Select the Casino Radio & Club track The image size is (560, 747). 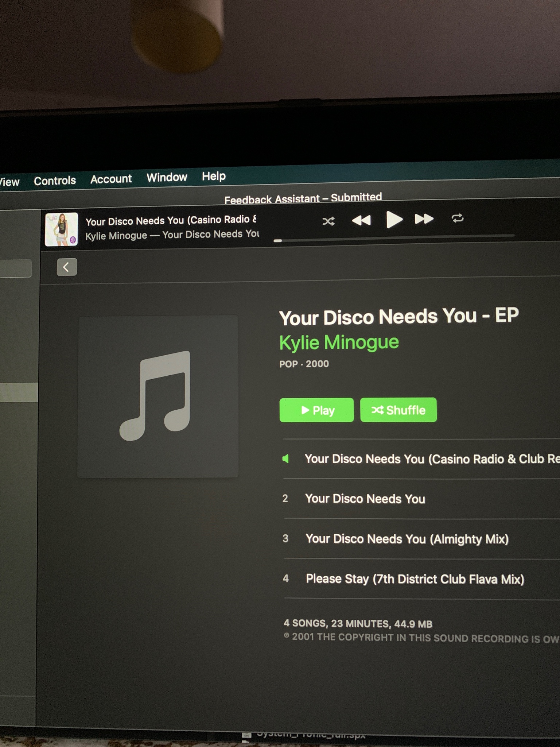pyautogui.click(x=421, y=459)
